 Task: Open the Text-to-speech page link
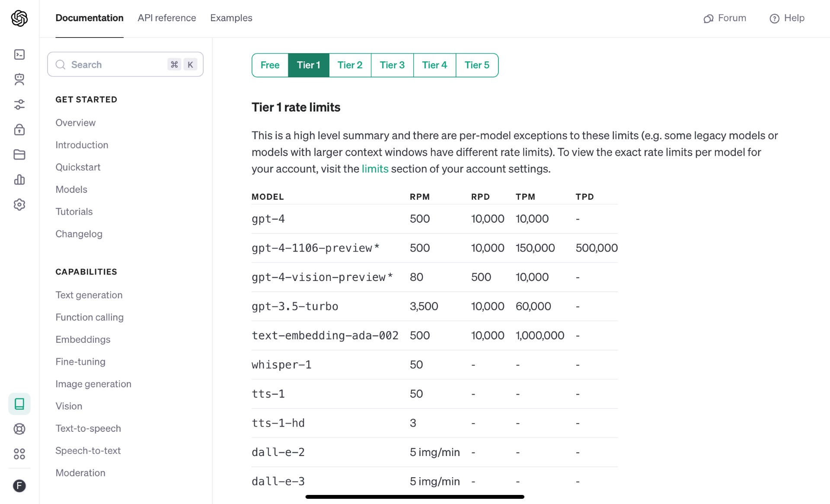pos(88,428)
